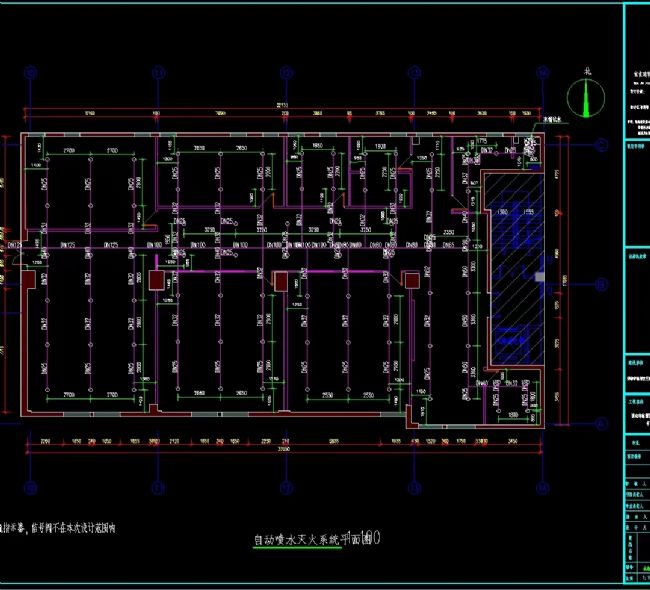Select the lowest grid bubble on right side
The width and height of the screenshot is (650, 590).
pyautogui.click(x=601, y=423)
